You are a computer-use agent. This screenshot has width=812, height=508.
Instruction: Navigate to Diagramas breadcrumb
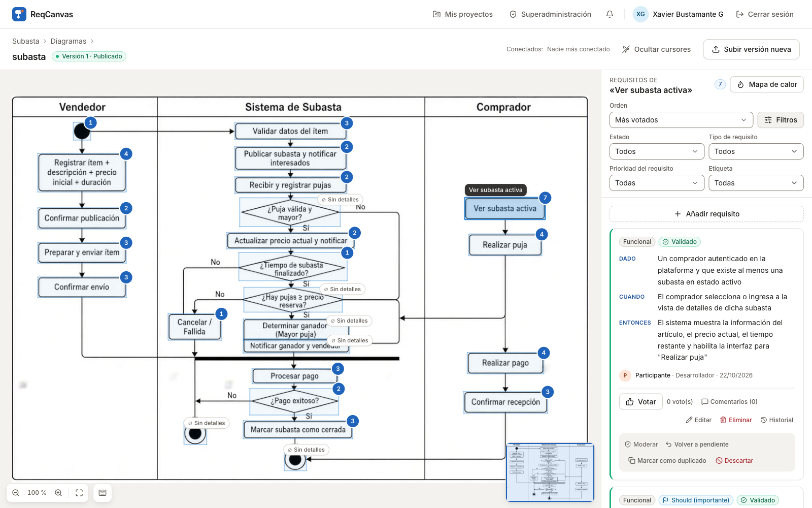(x=69, y=41)
